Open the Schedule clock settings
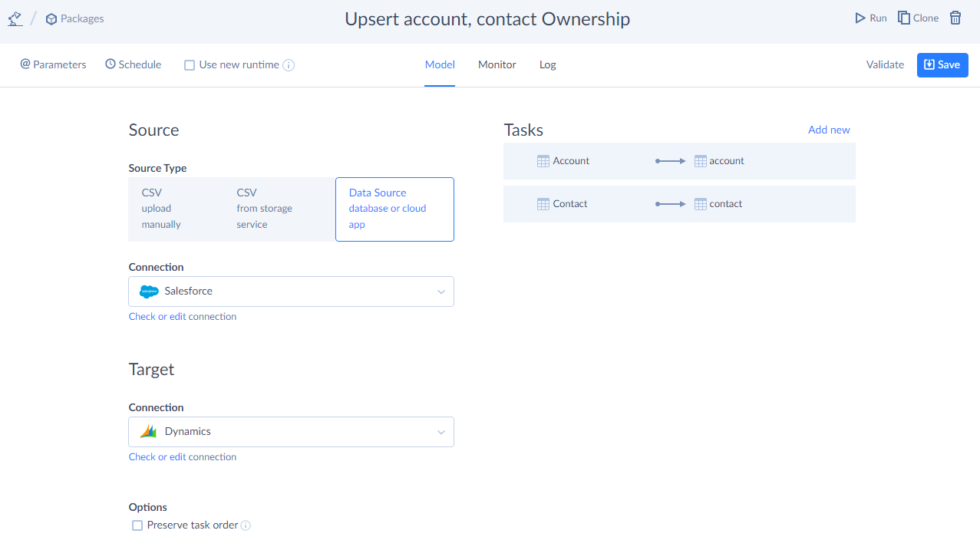Screen dimensions: 980x560 click(134, 64)
